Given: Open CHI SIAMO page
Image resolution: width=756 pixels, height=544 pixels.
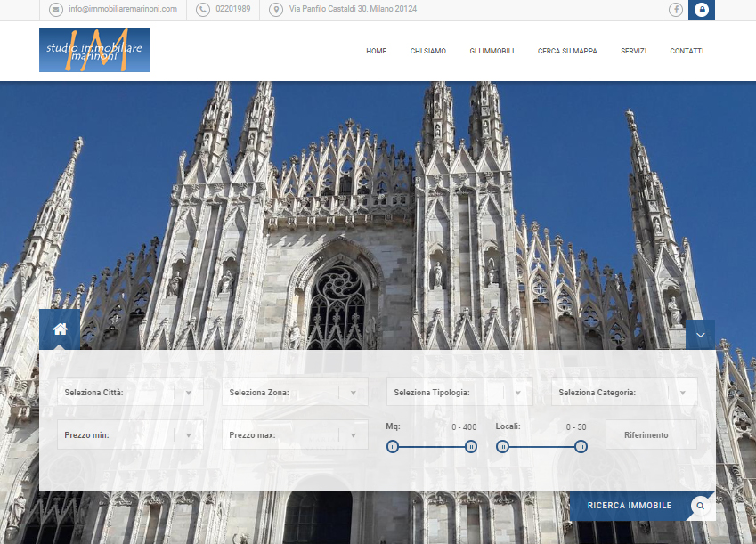Looking at the screenshot, I should click(428, 51).
